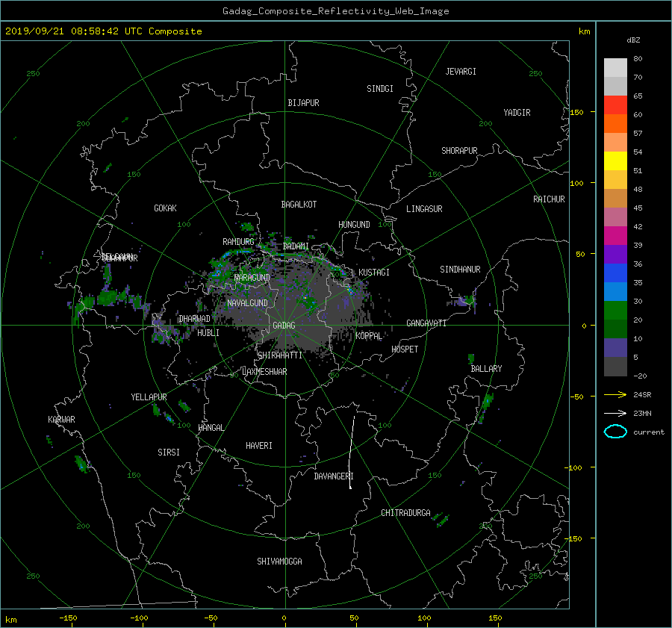Click the HUBLI city label

click(208, 332)
